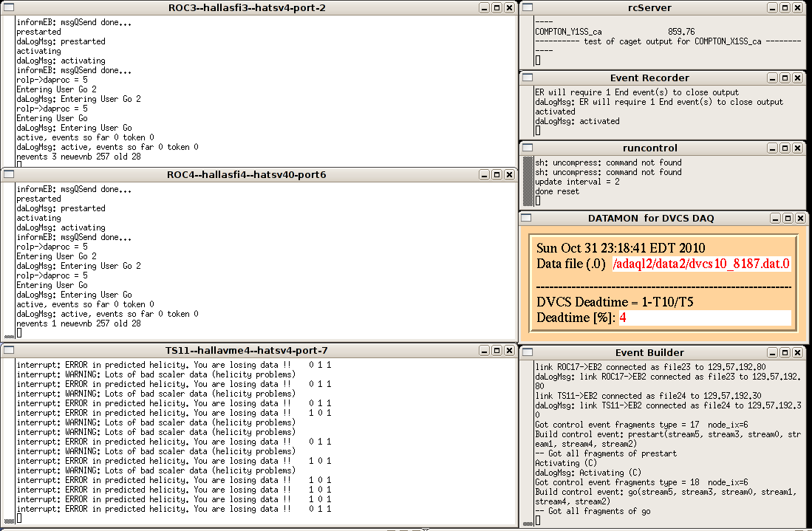
Task: Close the TS11--hallavme4 window
Action: (509, 350)
